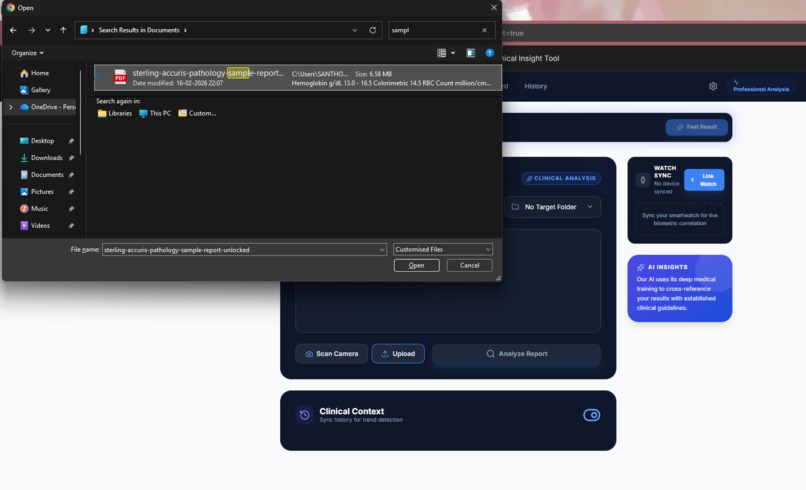The width and height of the screenshot is (806, 490).
Task: Expand the OneDrive tree node
Action: 11,107
